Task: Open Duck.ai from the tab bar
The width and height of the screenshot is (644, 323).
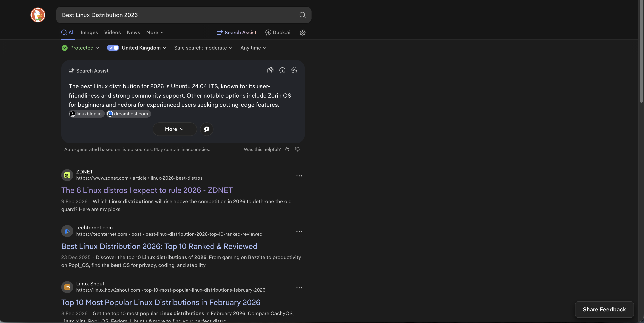Action: tap(278, 33)
